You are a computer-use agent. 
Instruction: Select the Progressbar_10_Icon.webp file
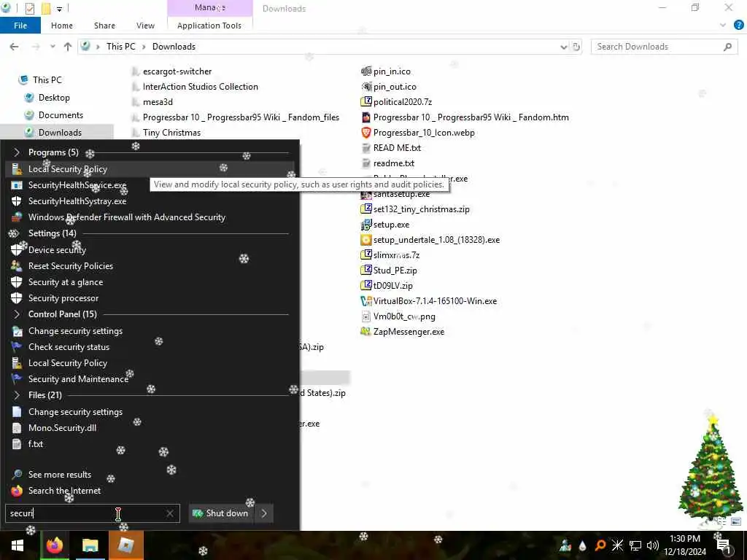(418, 133)
